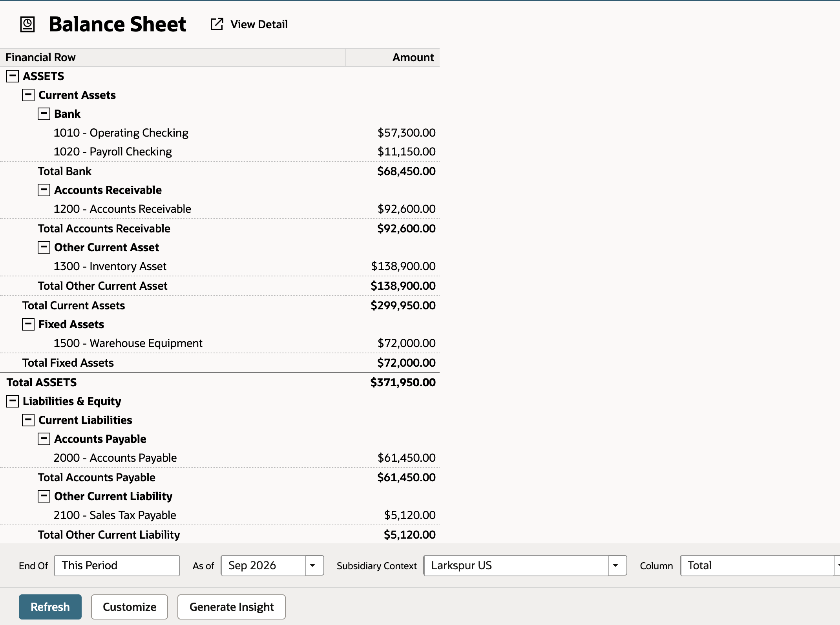
Task: Click the Balance Sheet report icon
Action: coord(27,24)
